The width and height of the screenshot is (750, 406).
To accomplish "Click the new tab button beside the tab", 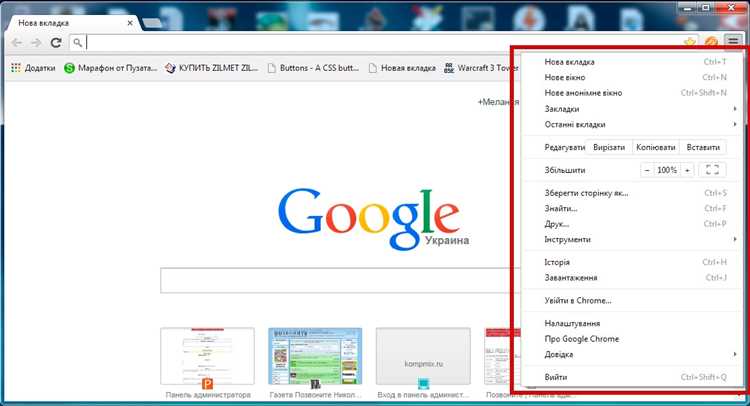I will [152, 22].
